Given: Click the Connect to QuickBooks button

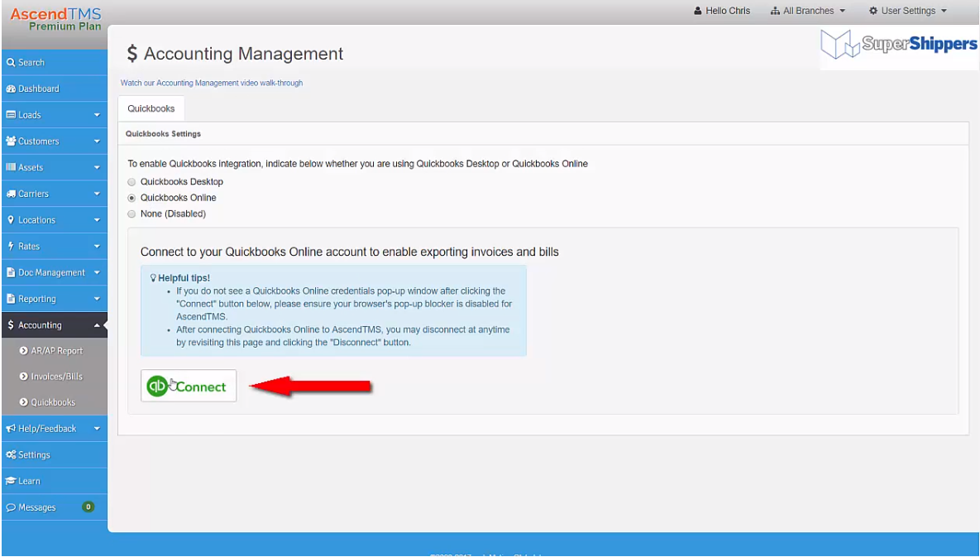Looking at the screenshot, I should tap(189, 387).
